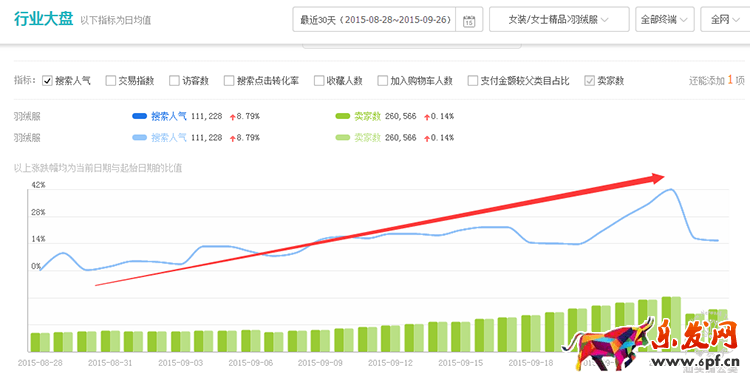Image resolution: width=750 pixels, height=382 pixels.
Task: Open the calendar date picker icon
Action: [469, 21]
